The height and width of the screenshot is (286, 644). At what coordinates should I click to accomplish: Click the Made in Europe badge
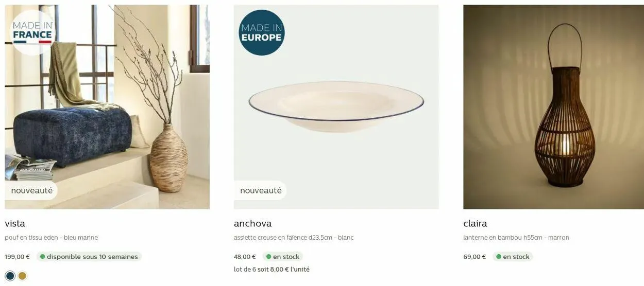click(262, 32)
